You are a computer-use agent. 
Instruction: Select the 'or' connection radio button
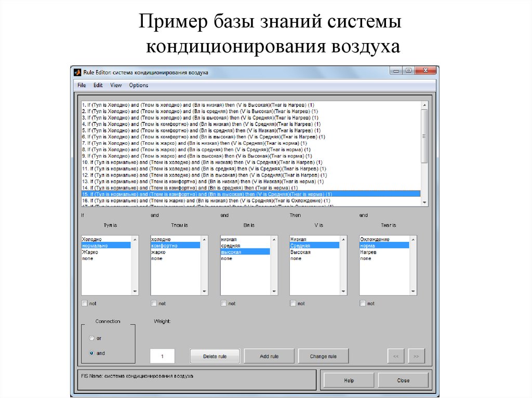pyautogui.click(x=91, y=338)
